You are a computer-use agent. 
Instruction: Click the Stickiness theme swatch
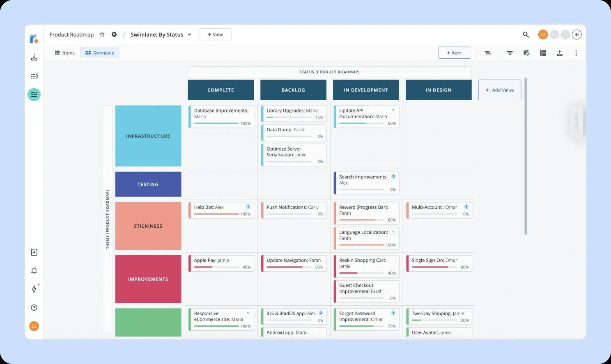pyautogui.click(x=148, y=226)
